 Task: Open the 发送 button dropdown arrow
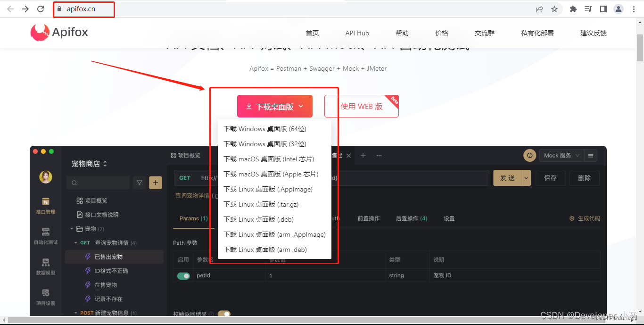coord(527,178)
